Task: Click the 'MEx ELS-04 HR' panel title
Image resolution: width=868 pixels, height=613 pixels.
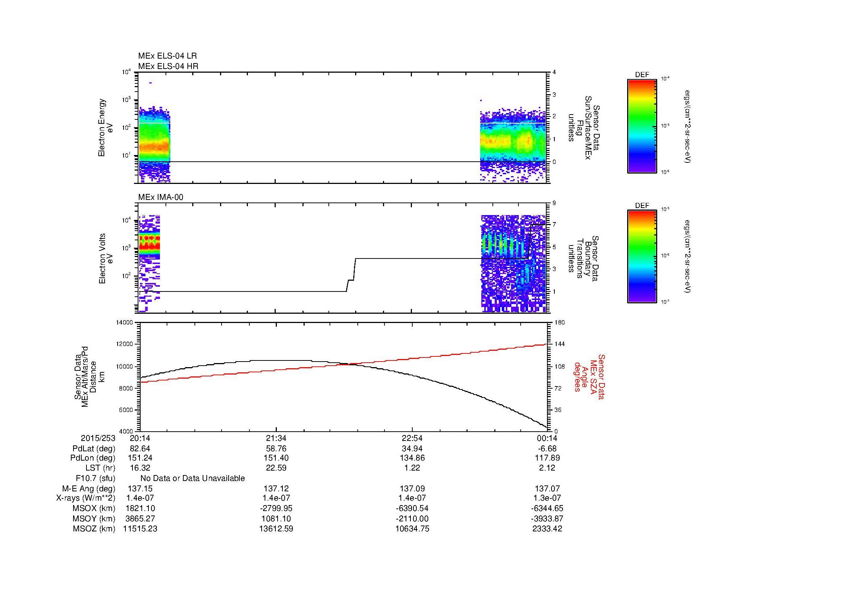Action: tap(168, 66)
